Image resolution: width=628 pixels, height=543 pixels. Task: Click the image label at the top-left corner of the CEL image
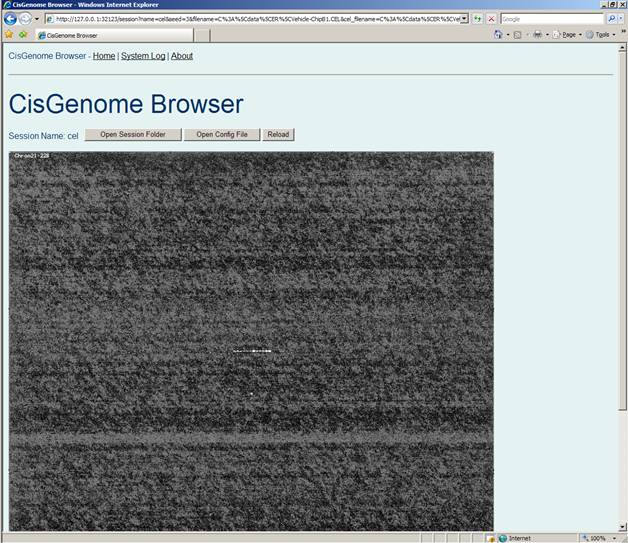click(32, 155)
